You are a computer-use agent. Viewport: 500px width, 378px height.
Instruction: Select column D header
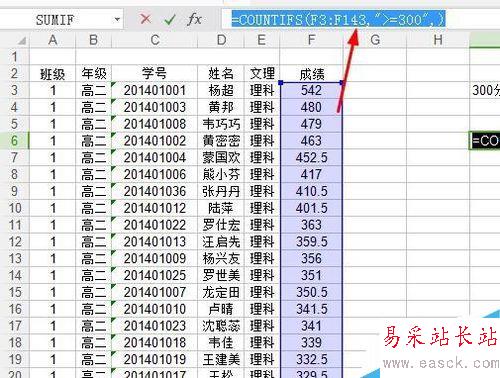click(221, 40)
